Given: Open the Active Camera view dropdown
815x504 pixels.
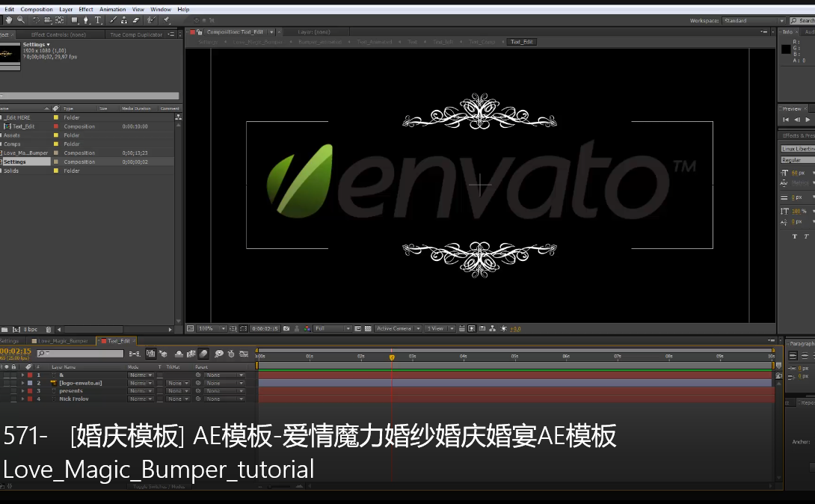Looking at the screenshot, I should click(398, 328).
